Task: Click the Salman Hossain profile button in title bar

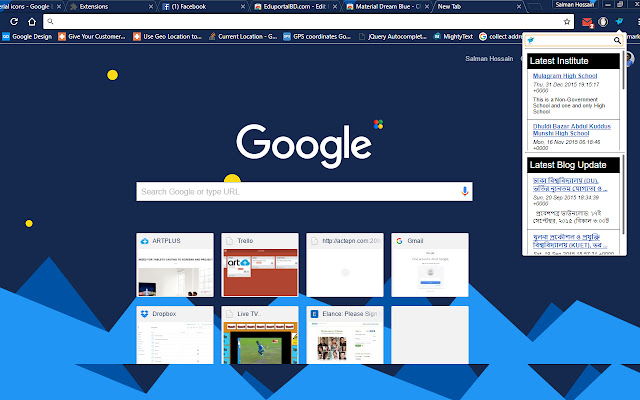Action: click(575, 4)
